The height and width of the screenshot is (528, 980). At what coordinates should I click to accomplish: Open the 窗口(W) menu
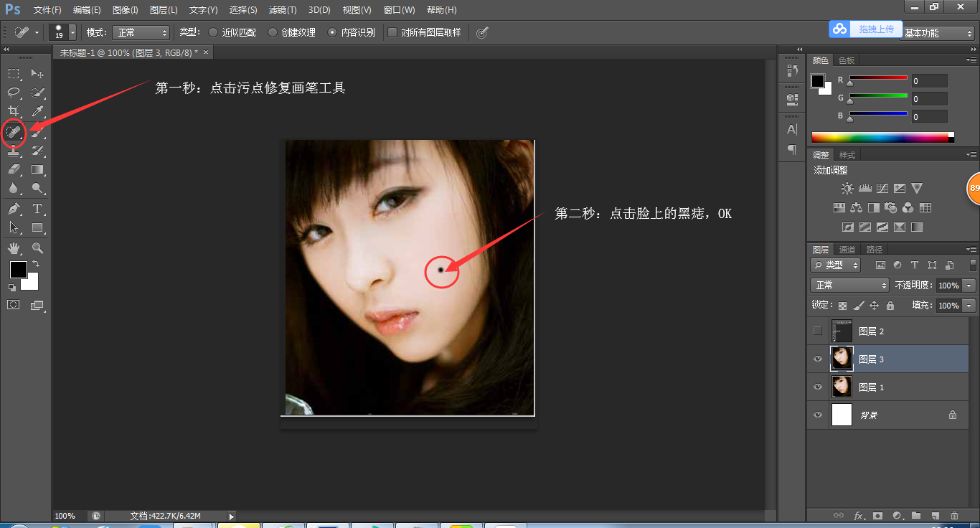(399, 10)
